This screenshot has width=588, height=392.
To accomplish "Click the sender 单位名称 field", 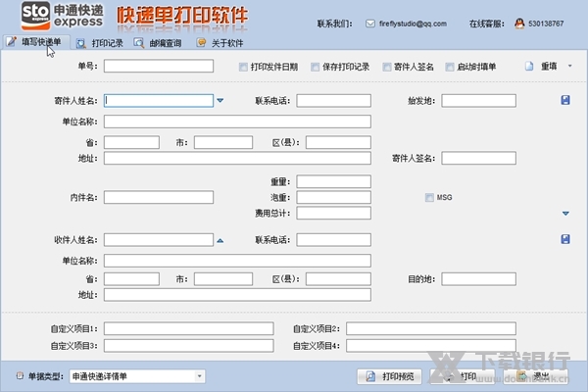I will [237, 122].
